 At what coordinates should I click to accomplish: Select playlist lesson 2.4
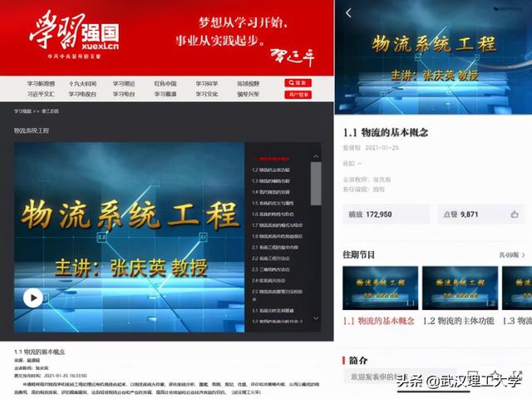[x=269, y=281]
